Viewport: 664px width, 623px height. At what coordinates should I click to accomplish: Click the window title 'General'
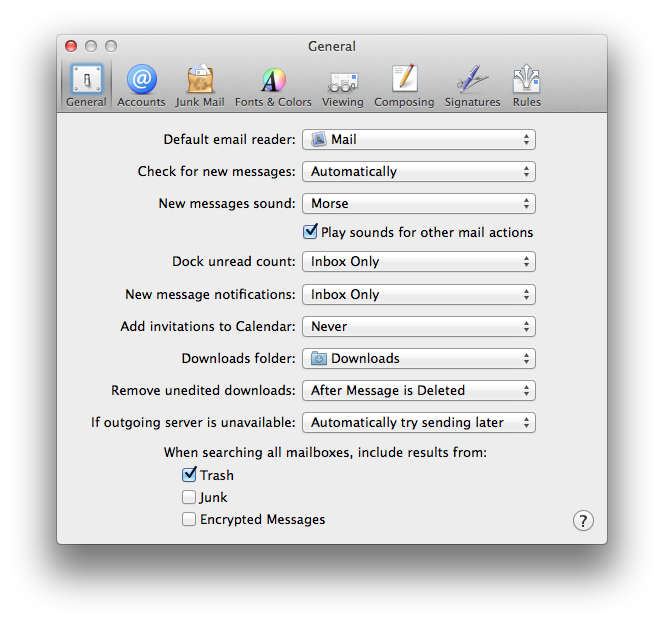[332, 46]
